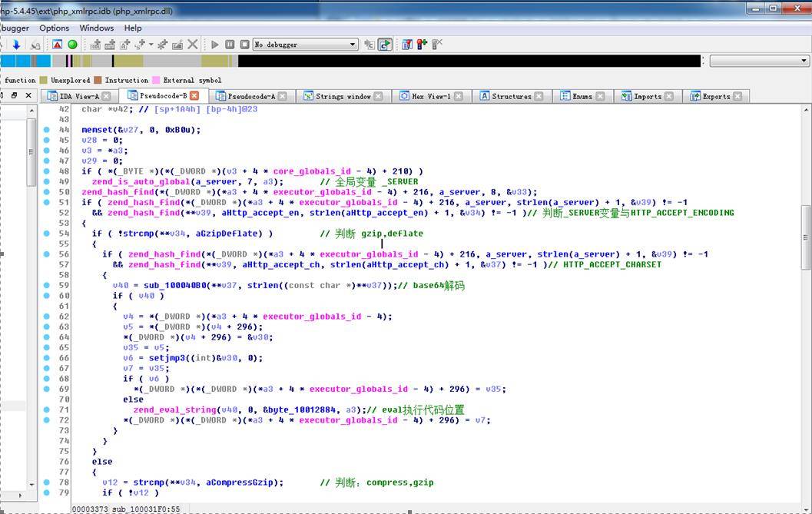Toggle breakpoint dot on line 44

[x=47, y=130]
